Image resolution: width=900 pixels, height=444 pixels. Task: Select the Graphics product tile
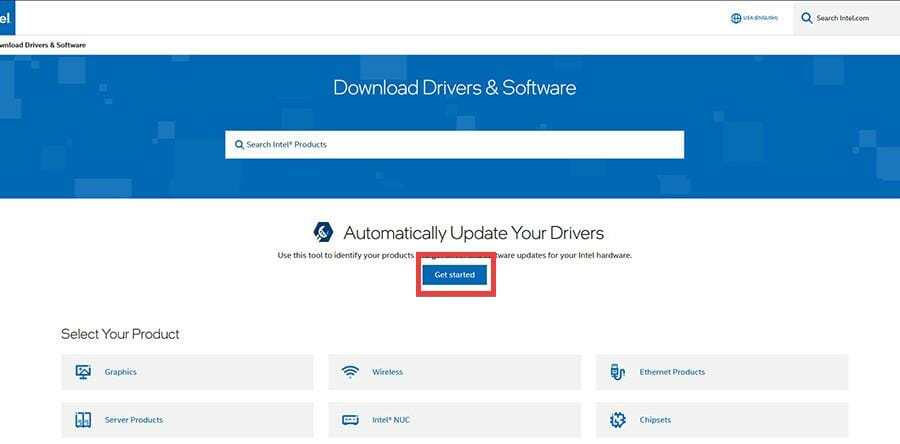point(187,372)
